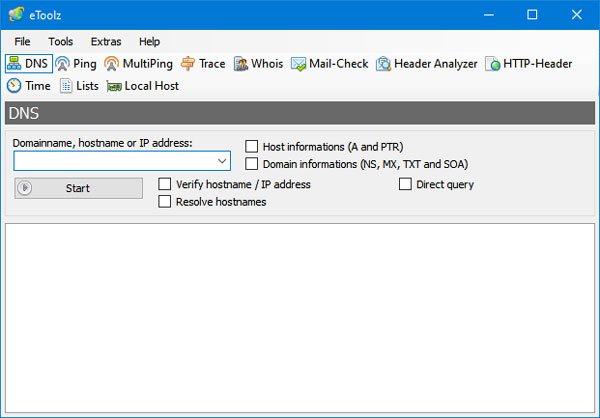Screen dimensions: 600x418
Task: Open the Mail-Check tool
Action: tap(329, 64)
